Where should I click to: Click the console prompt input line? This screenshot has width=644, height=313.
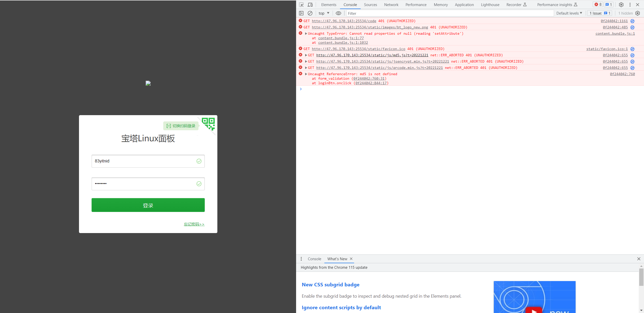470,89
